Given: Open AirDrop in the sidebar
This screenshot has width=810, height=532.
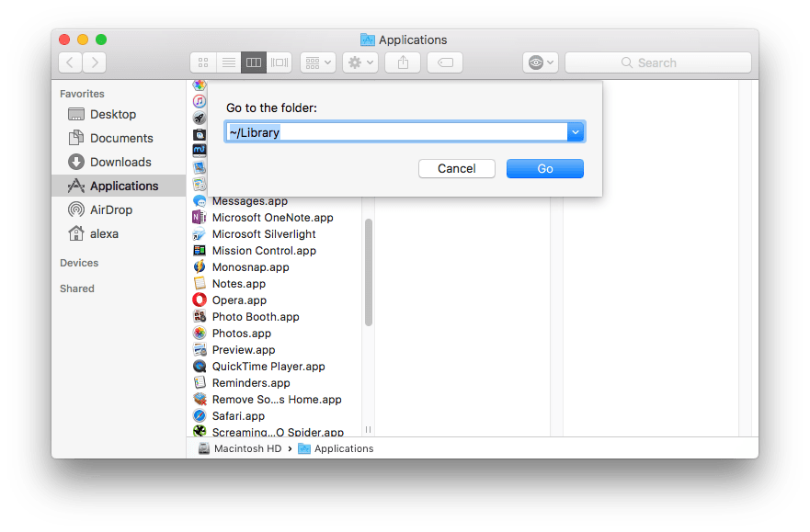Looking at the screenshot, I should pyautogui.click(x=111, y=209).
